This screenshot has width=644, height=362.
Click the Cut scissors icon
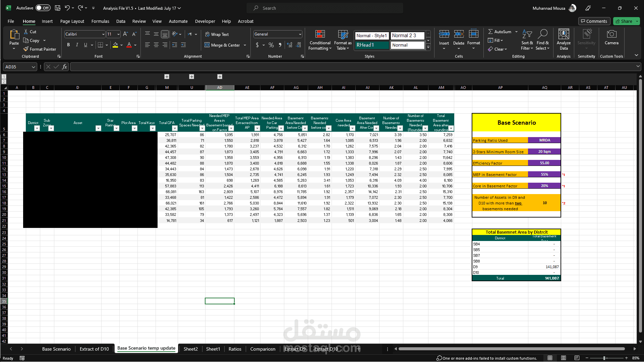pyautogui.click(x=26, y=32)
